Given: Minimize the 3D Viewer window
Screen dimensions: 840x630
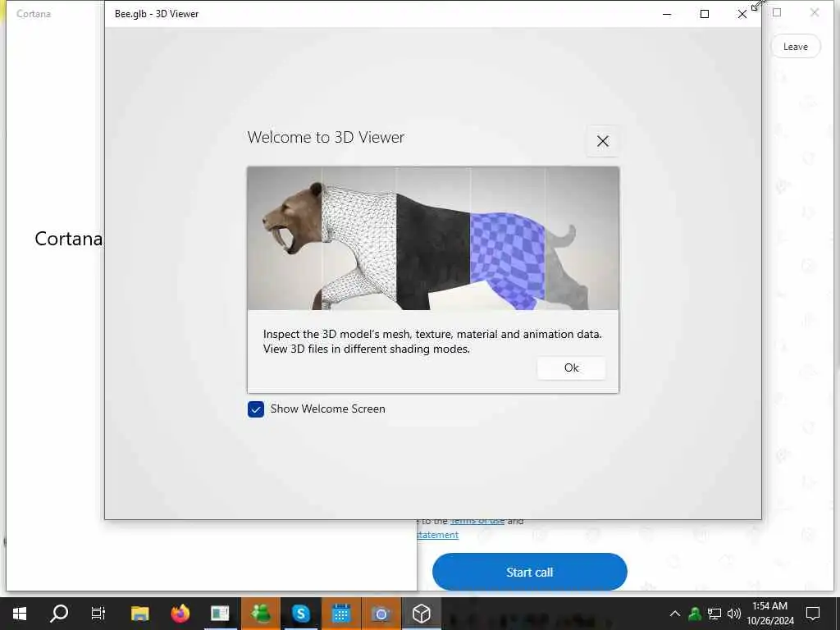Looking at the screenshot, I should (667, 14).
